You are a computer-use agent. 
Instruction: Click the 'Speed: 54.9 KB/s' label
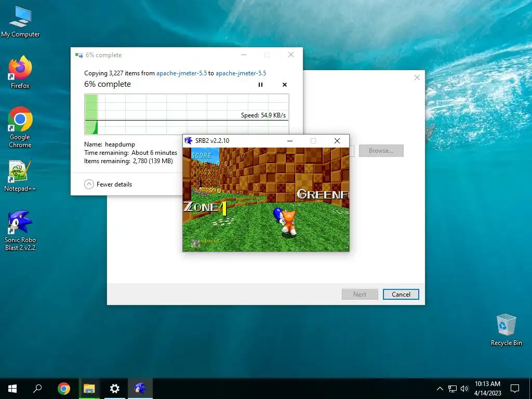(x=263, y=115)
